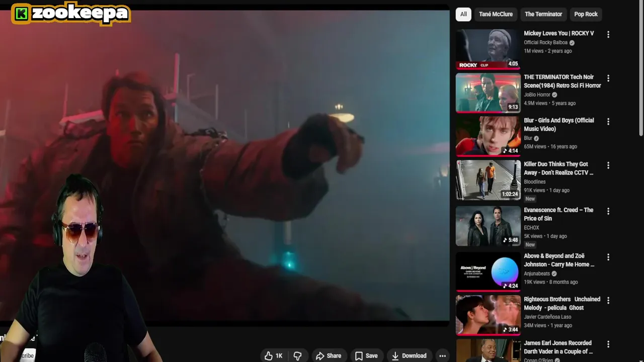Open channel Anjunabeats
The height and width of the screenshot is (362, 644).
[537, 274]
